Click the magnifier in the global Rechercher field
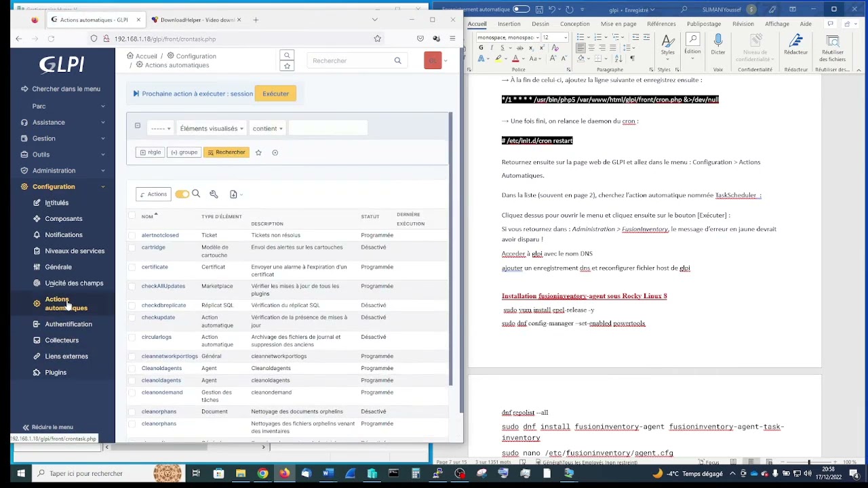The height and width of the screenshot is (488, 868). click(x=397, y=60)
